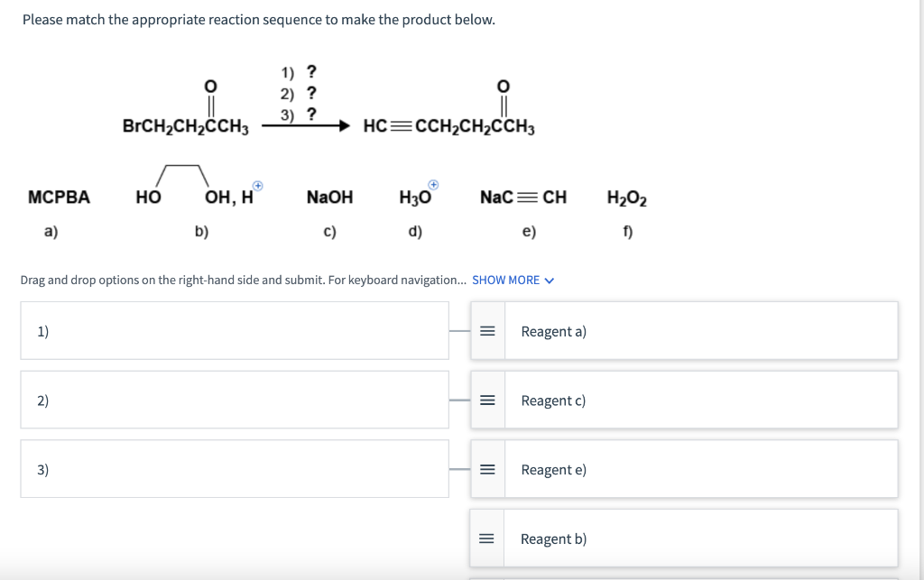Click the product alkyne ketone structure

(x=449, y=115)
